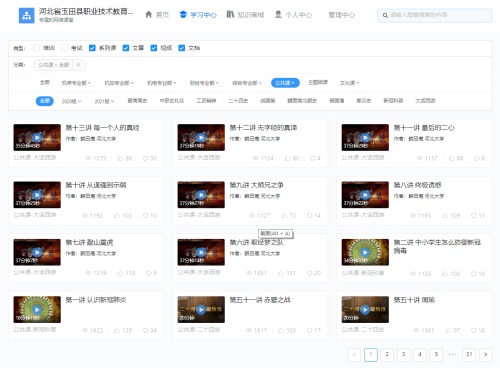This screenshot has height=368, width=500.
Task: Click like icon on 第十二讲 card
Action: (287, 158)
